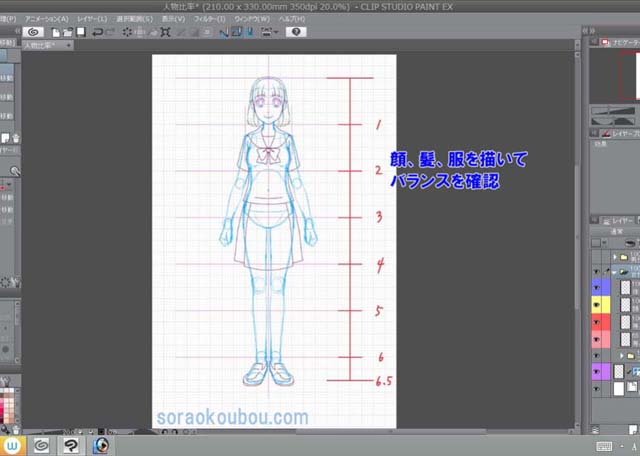Close the 人物比率 canvas tab
This screenshot has height=456, width=640.
click(x=68, y=45)
